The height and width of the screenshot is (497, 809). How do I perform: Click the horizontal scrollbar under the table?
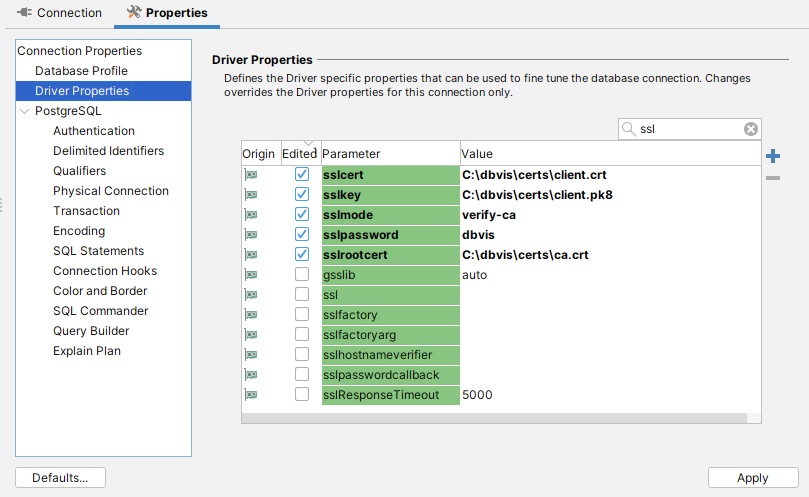coord(500,418)
